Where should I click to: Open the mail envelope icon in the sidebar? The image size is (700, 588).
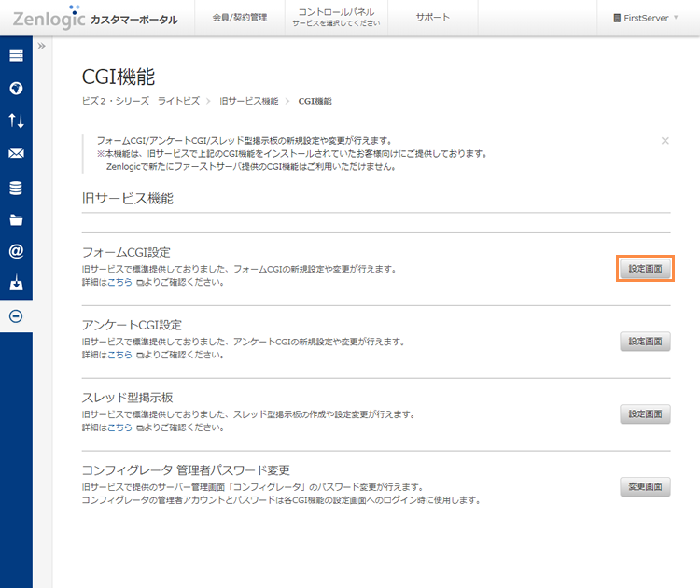coord(16,154)
